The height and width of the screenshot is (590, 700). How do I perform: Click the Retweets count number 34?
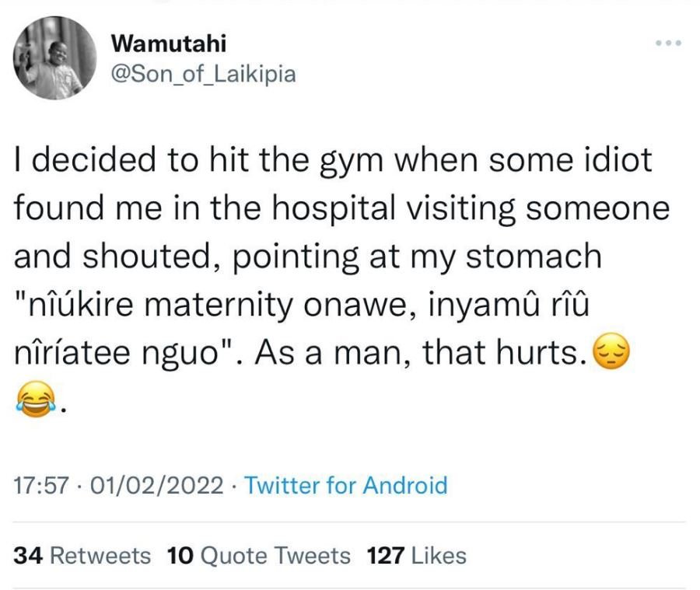26,556
